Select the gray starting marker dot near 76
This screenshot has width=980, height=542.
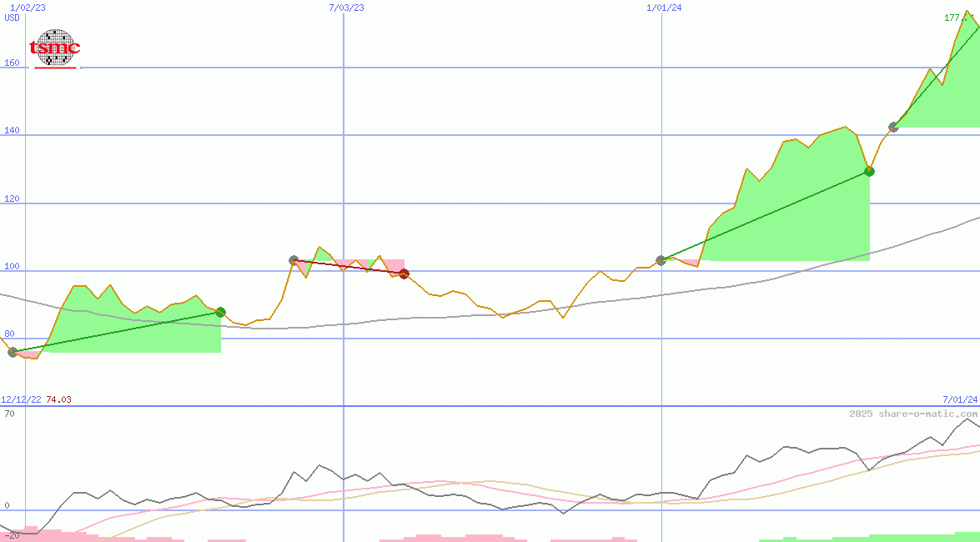click(13, 352)
